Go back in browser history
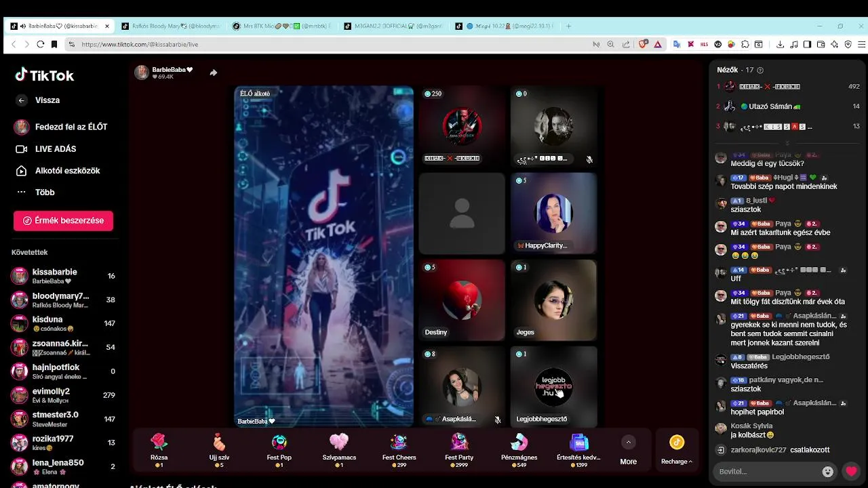Screen dimensions: 868x488 tap(14, 44)
